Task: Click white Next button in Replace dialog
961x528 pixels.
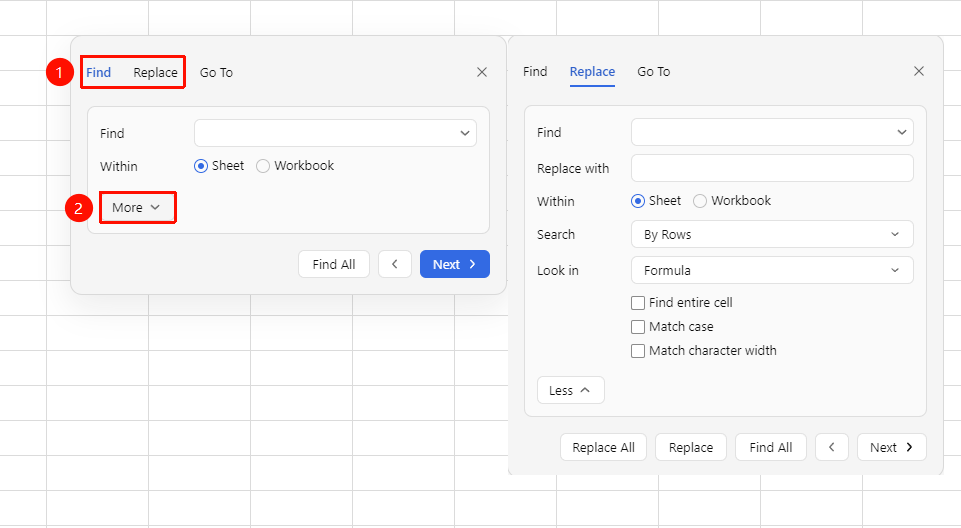Action: 892,447
